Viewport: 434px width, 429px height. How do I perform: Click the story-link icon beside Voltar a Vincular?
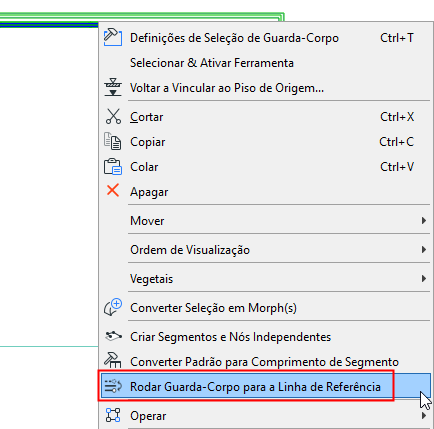[113, 87]
